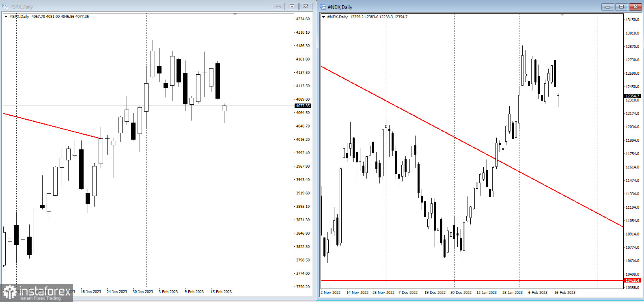Click the 13150.0 price on NDX axis
The image size is (644, 302).
click(632, 20)
